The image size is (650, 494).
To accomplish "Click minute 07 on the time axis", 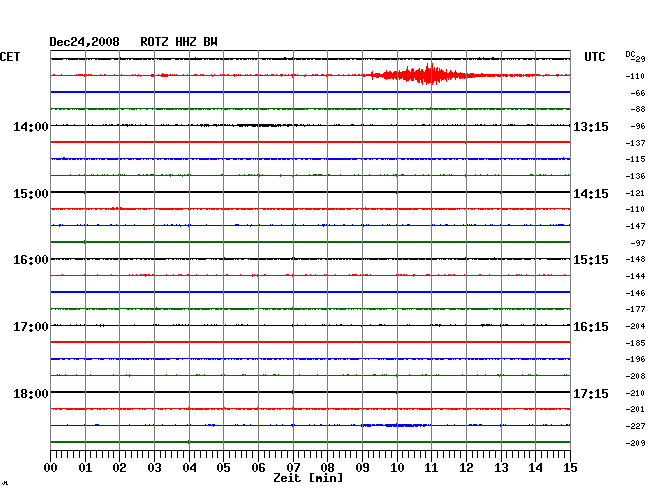I will pos(293,467).
